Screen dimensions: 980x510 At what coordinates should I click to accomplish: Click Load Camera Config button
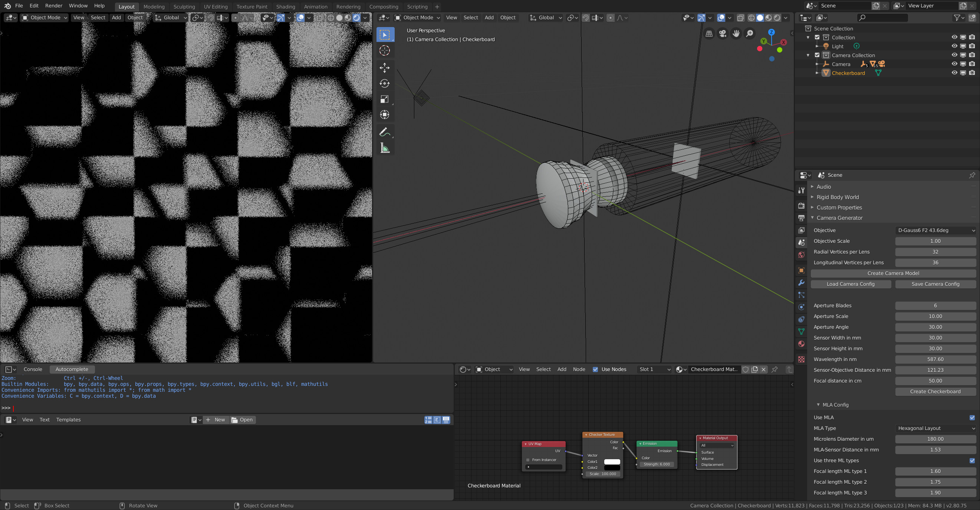(851, 284)
